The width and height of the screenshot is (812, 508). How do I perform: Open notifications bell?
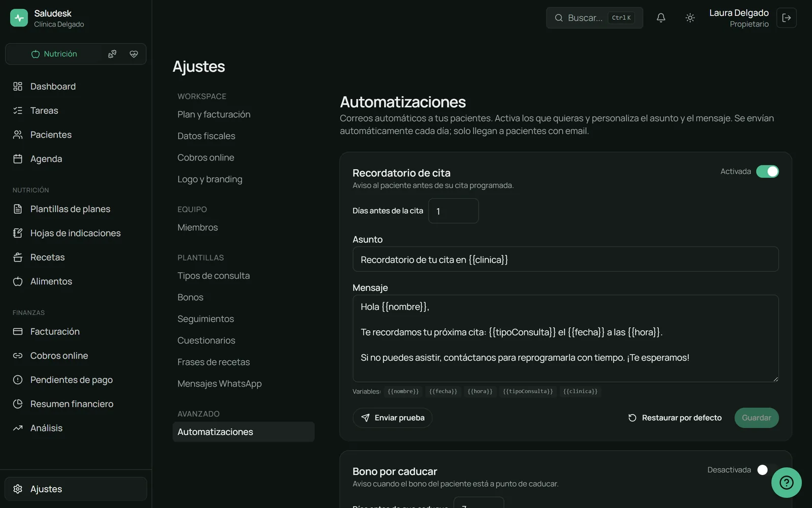661,18
